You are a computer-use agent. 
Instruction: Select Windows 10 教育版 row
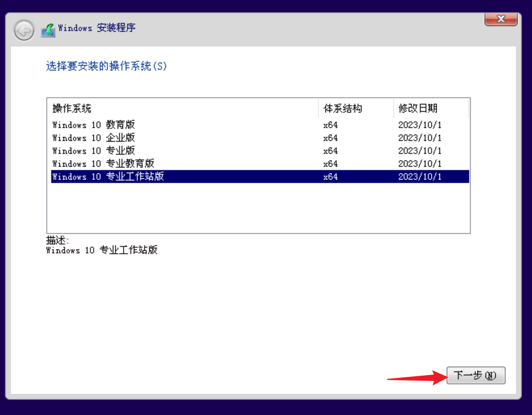260,125
